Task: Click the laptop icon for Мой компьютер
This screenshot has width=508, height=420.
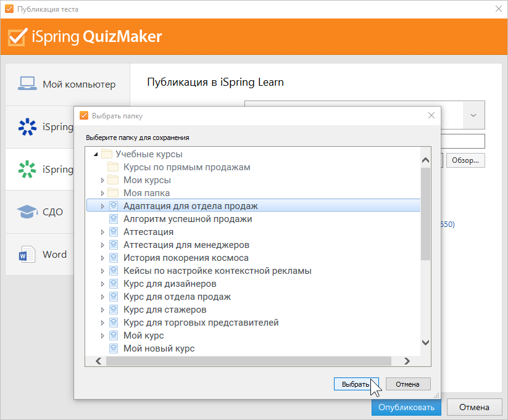Action: click(x=27, y=83)
